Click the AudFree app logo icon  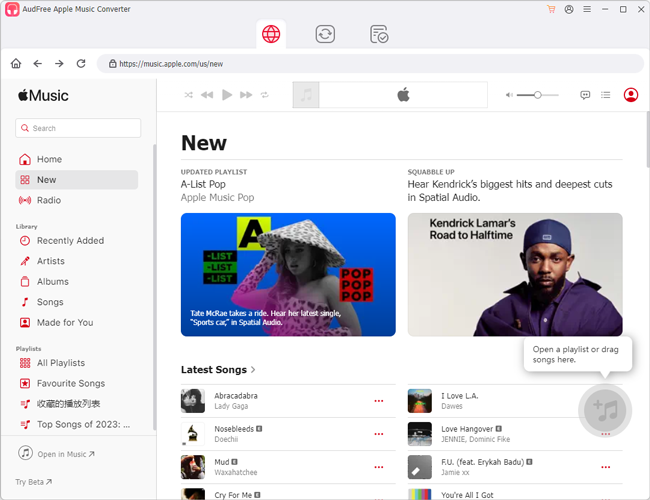click(12, 9)
